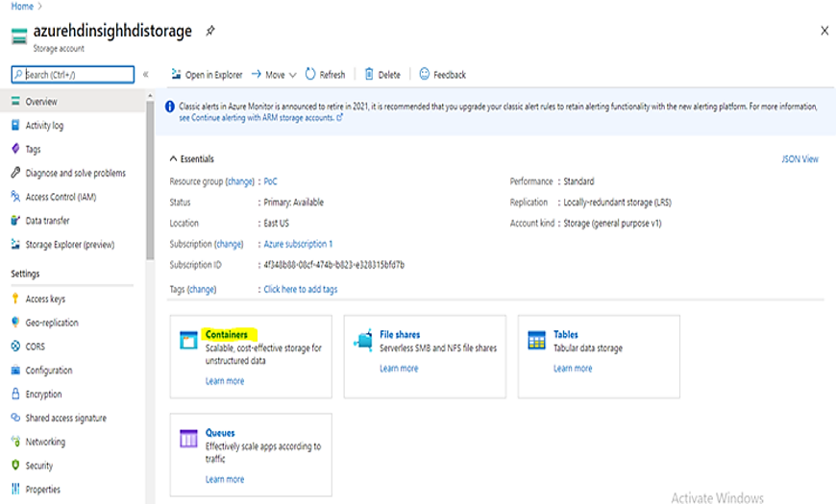Open the Queues service
The height and width of the screenshot is (504, 836).
[220, 433]
